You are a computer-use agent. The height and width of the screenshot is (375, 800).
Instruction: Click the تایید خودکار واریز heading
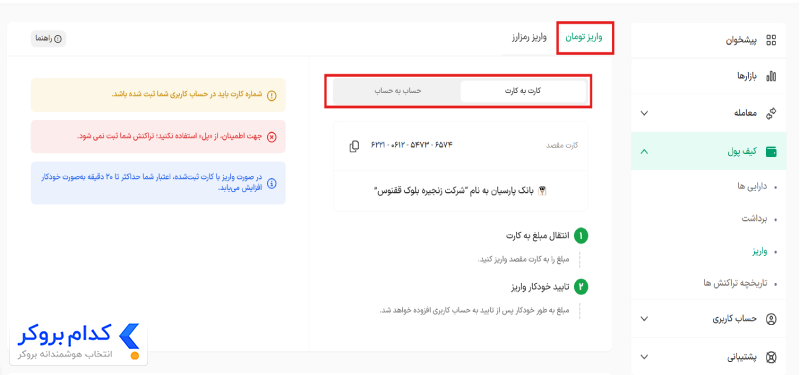pyautogui.click(x=539, y=286)
